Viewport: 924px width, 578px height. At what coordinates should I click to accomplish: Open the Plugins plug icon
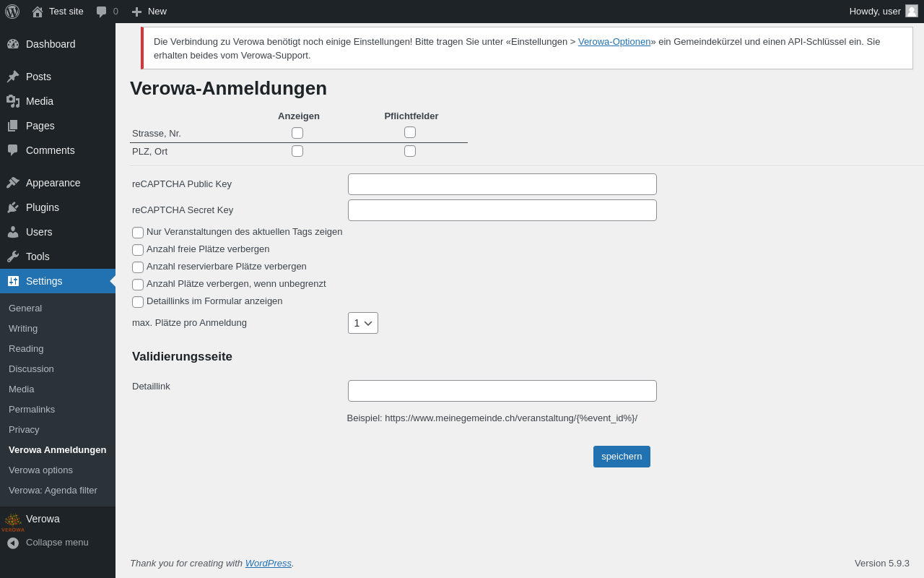pos(13,207)
